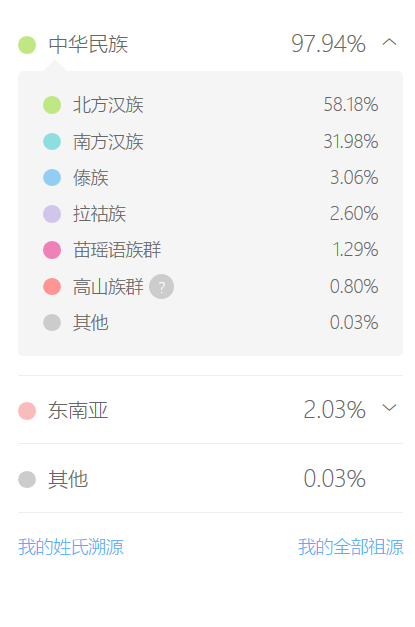Collapse the 中华民族 section with the up chevron
The height and width of the screenshot is (627, 415).
(389, 42)
